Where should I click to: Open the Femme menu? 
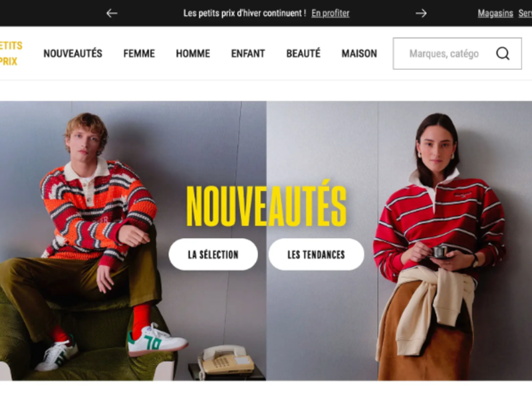coord(139,54)
